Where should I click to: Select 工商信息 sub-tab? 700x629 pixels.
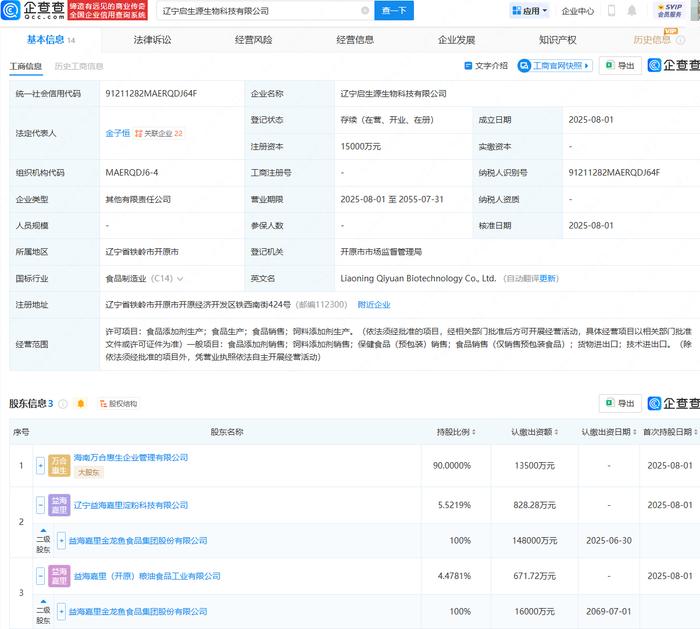[26, 66]
